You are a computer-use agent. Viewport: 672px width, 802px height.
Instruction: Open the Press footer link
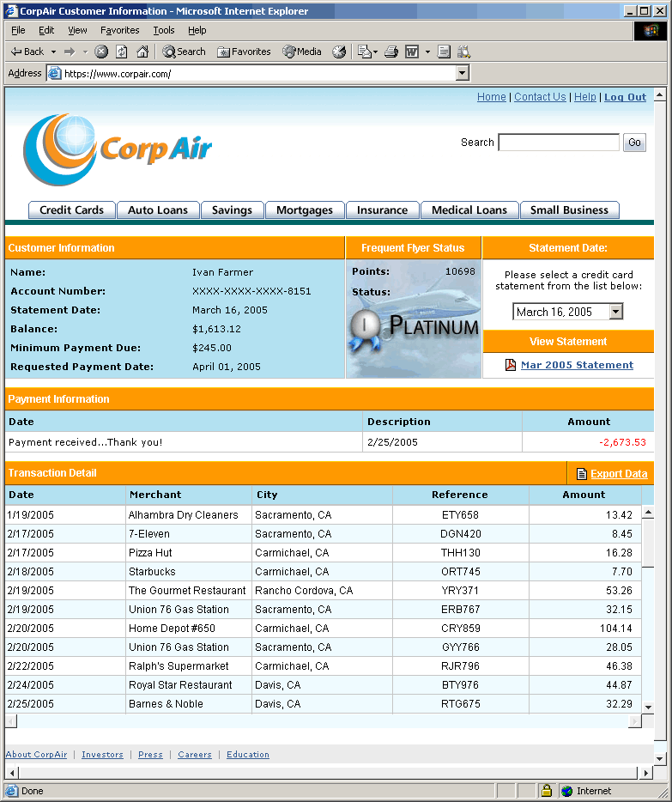pyautogui.click(x=150, y=755)
